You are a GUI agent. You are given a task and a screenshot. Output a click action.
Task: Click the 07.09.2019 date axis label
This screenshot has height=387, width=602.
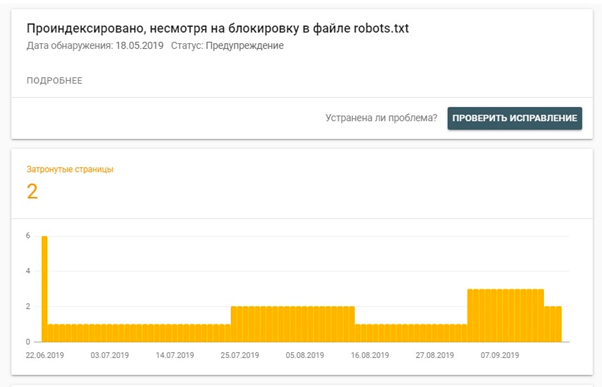[500, 355]
